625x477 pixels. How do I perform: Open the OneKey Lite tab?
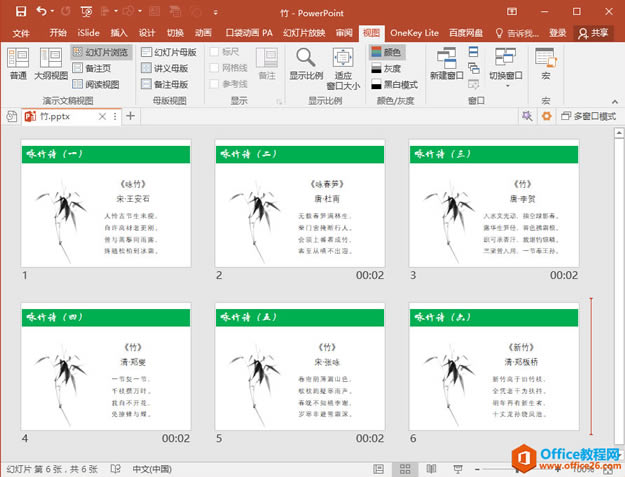point(414,33)
